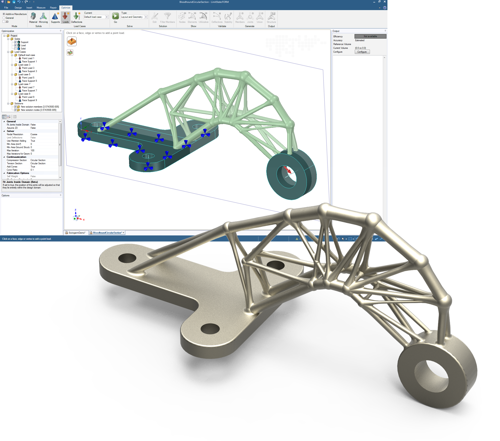Click the red point load arrow on the ring
The image size is (500, 441).
click(x=288, y=170)
